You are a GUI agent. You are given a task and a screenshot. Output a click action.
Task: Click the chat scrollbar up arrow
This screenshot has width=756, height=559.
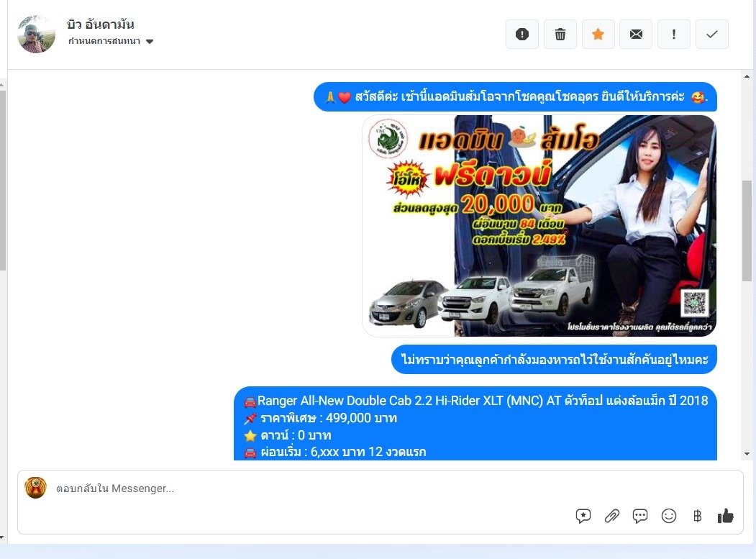coord(747,76)
